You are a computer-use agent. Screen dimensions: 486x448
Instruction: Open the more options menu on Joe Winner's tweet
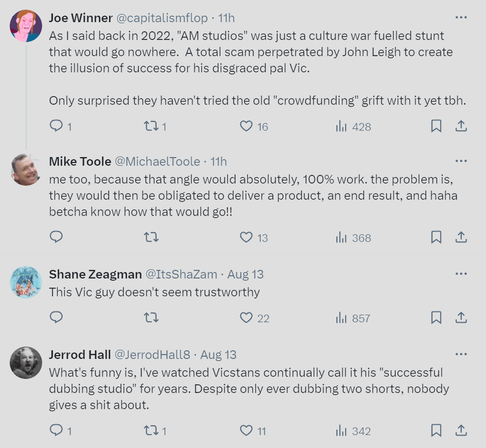462,17
